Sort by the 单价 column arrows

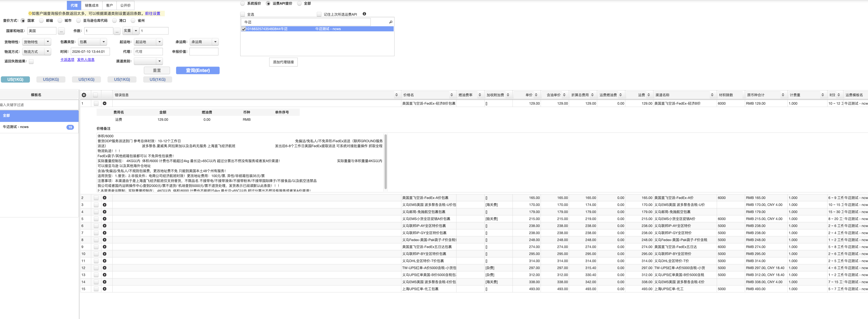(x=536, y=95)
